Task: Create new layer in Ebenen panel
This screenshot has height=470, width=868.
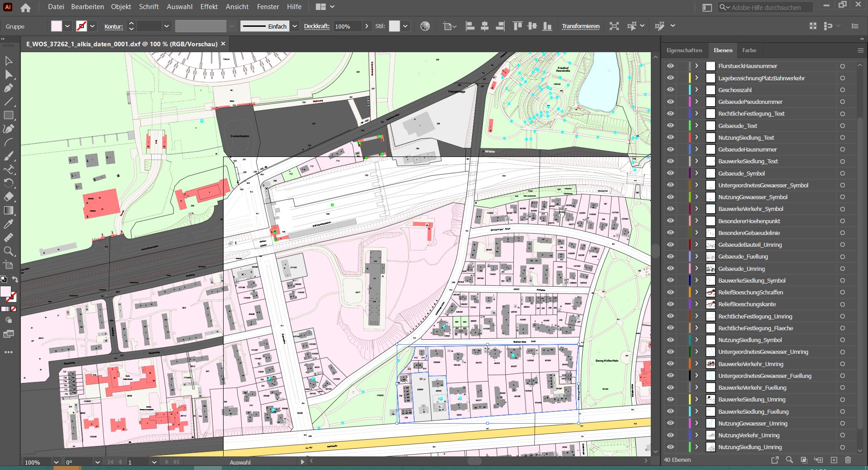Action: point(834,460)
